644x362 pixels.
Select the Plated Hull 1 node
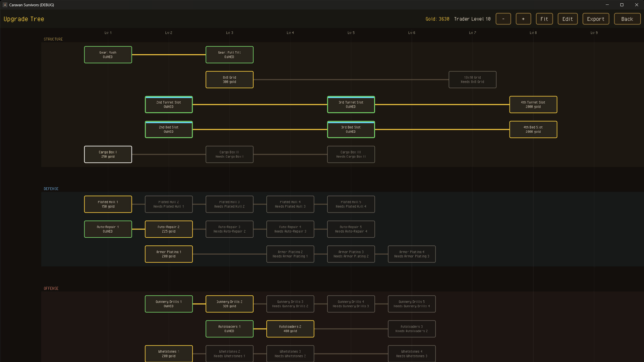[x=108, y=204]
